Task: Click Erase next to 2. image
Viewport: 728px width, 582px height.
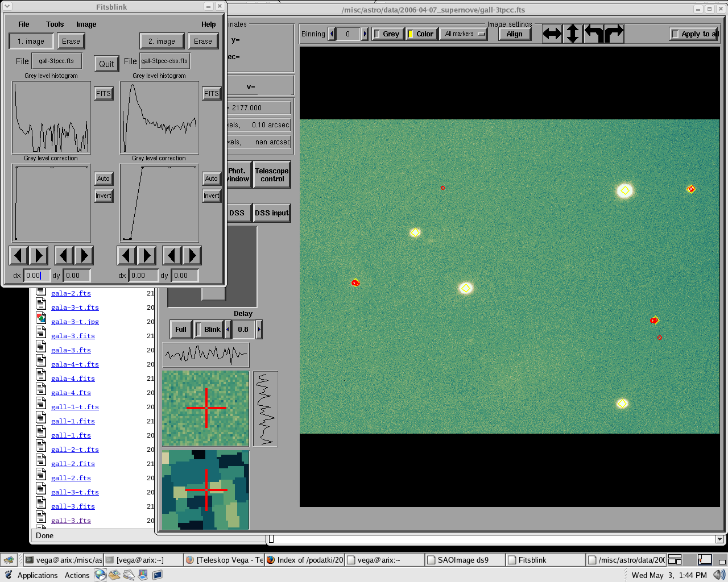Action: pyautogui.click(x=203, y=41)
